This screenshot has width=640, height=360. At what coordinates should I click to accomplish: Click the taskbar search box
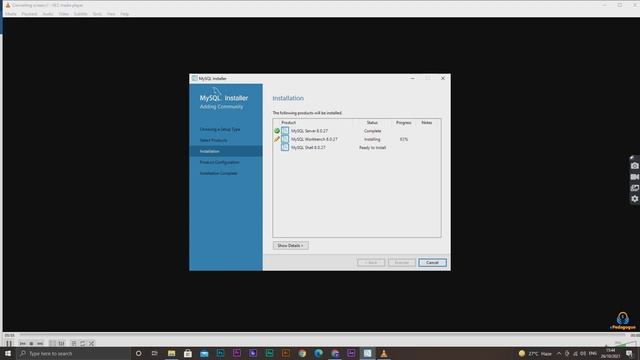tap(73, 353)
